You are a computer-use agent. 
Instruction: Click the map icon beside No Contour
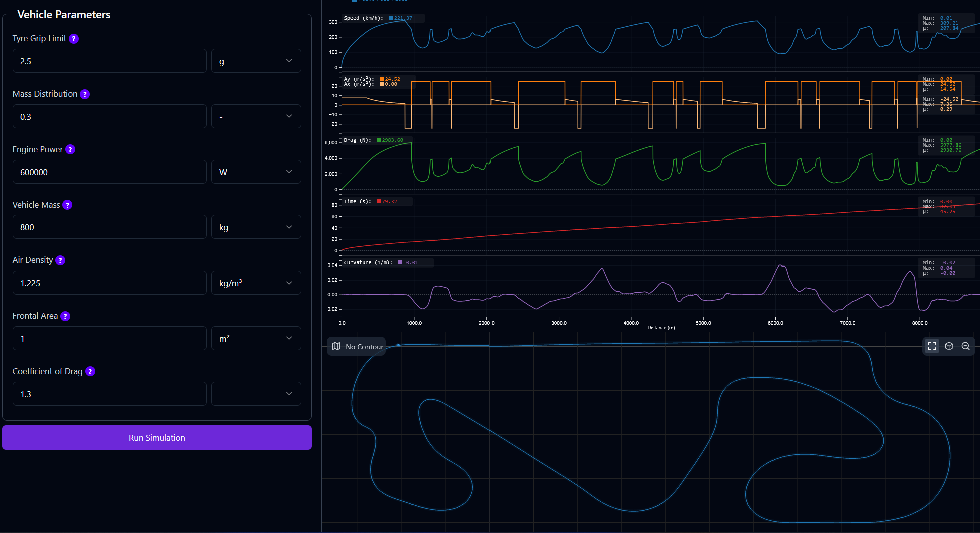336,346
